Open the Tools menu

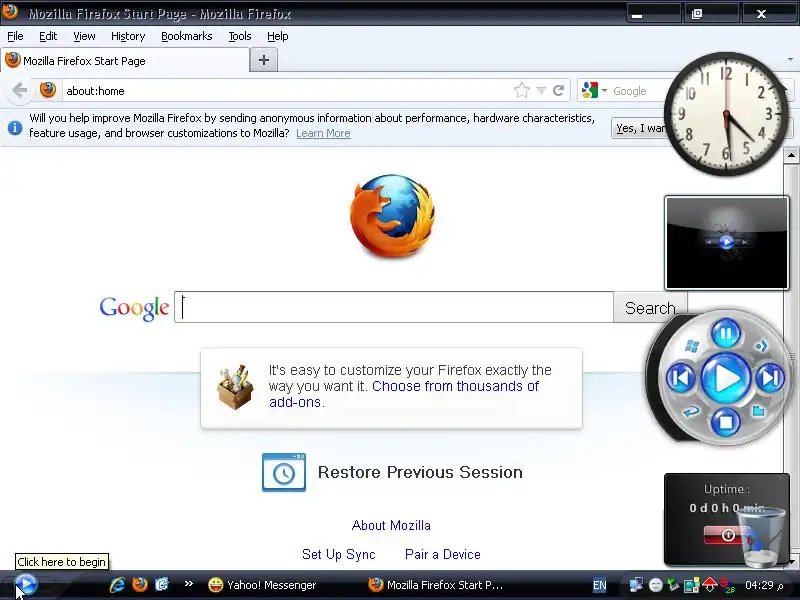(240, 36)
